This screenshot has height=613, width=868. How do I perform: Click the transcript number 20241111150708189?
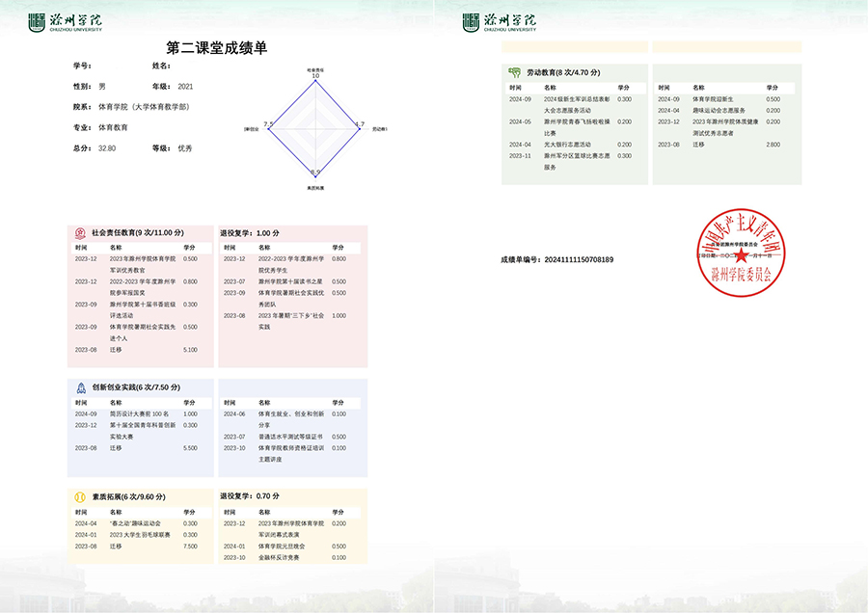[579, 259]
